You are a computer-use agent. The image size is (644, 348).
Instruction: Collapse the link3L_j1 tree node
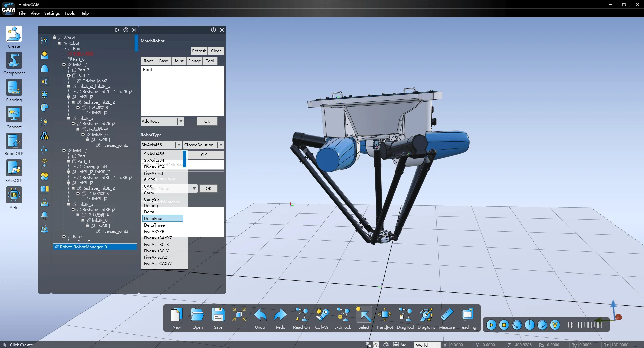point(64,151)
